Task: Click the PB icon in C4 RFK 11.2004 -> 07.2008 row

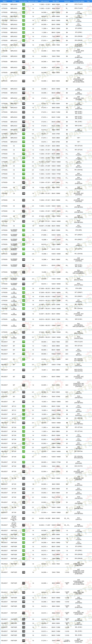Action: click(x=23, y=178)
